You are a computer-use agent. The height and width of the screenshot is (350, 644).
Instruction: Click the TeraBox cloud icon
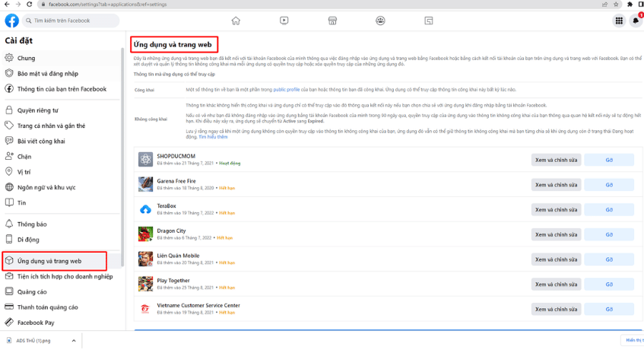(x=145, y=209)
